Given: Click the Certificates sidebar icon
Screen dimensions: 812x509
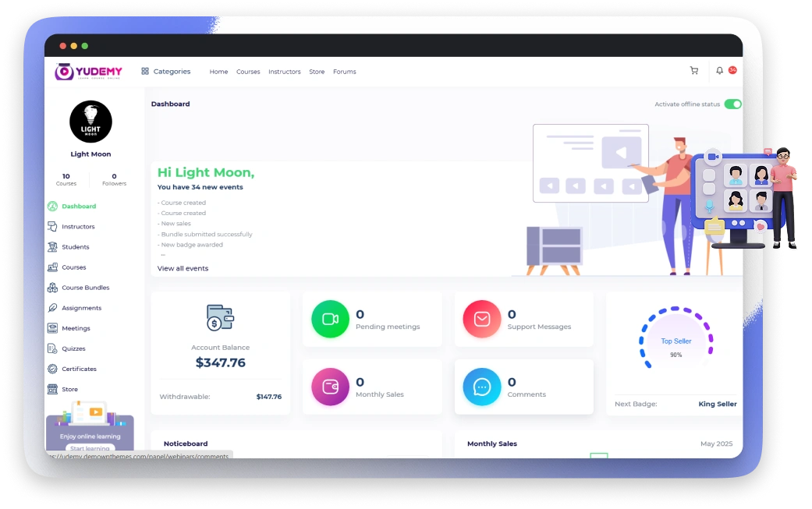Looking at the screenshot, I should point(52,369).
